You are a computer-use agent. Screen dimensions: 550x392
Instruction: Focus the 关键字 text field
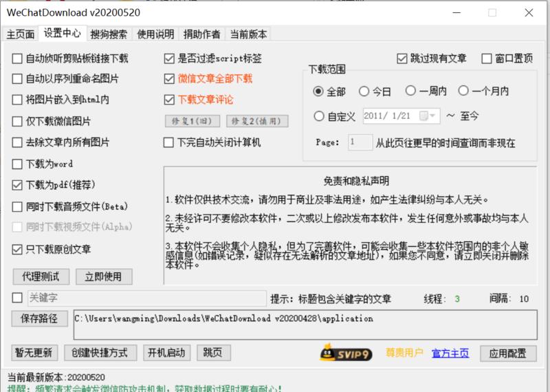pos(147,298)
